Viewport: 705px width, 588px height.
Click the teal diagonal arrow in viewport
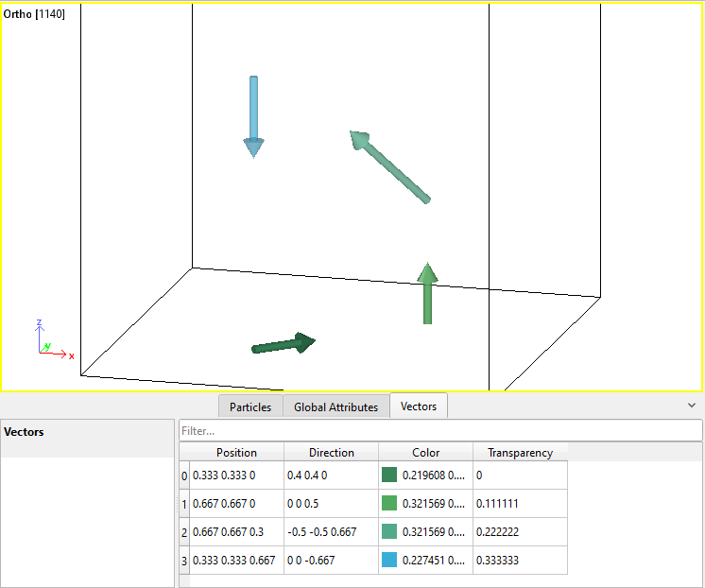click(389, 166)
